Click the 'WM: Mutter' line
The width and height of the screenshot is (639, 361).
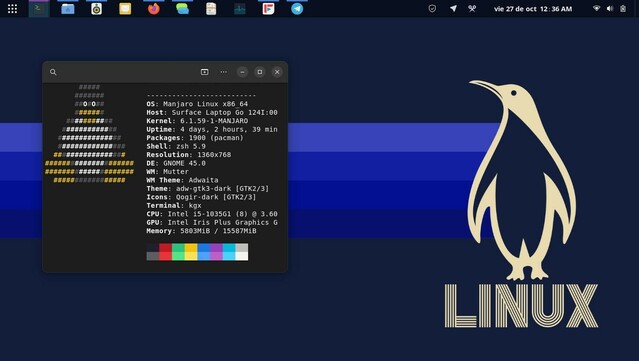(x=167, y=172)
